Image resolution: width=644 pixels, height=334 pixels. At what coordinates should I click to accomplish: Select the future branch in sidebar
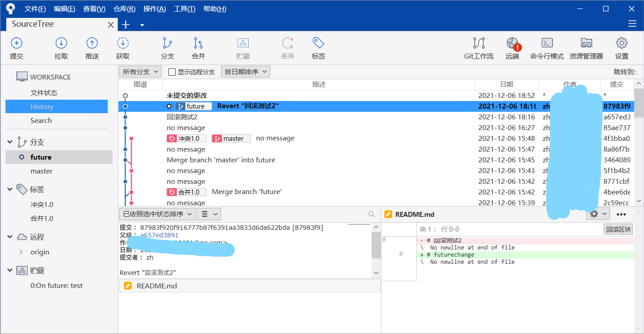[x=59, y=157]
